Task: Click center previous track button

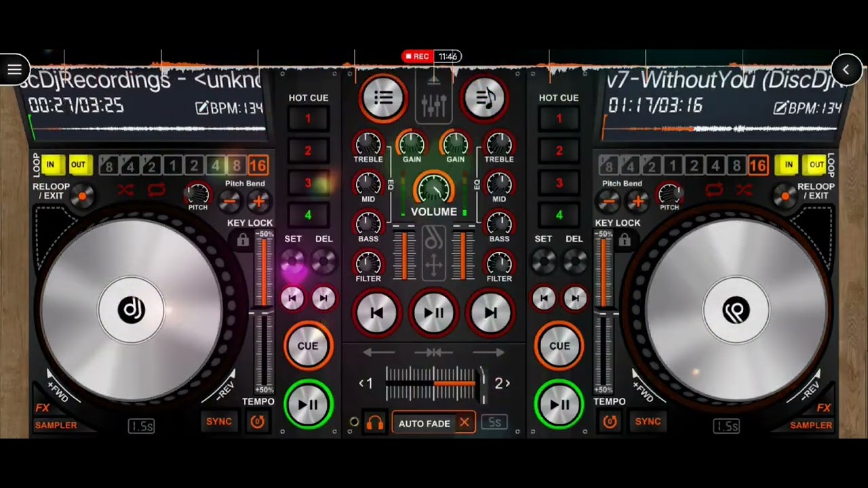Action: point(377,312)
